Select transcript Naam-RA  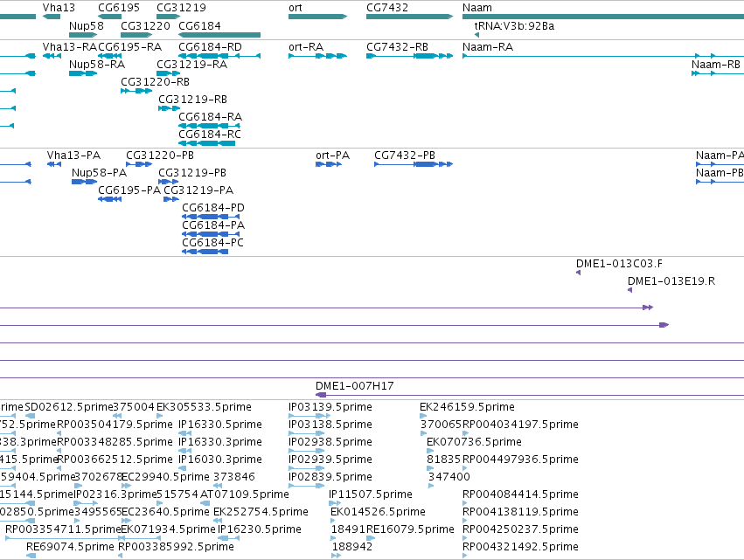(x=603, y=56)
